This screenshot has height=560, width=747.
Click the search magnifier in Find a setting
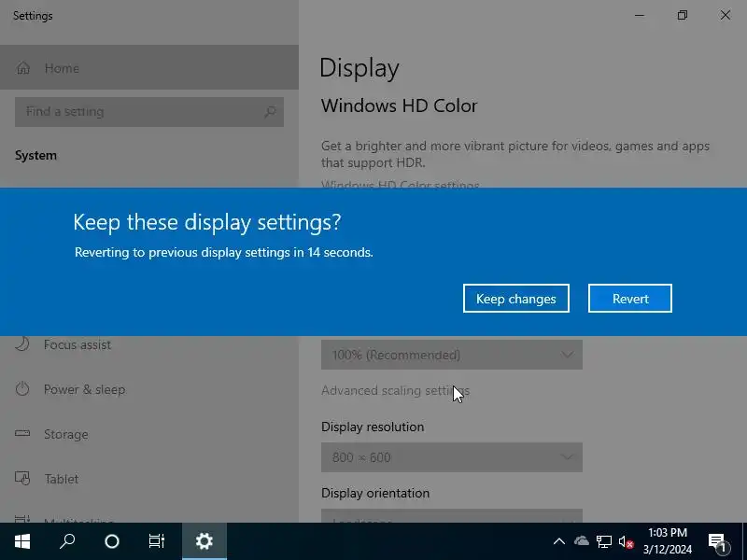tap(270, 112)
